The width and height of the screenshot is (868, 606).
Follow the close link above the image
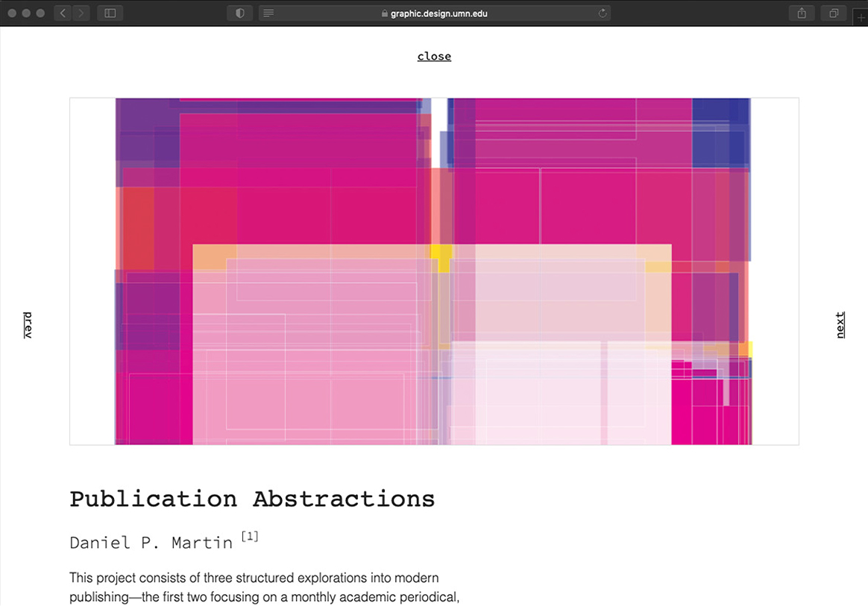[x=434, y=57]
